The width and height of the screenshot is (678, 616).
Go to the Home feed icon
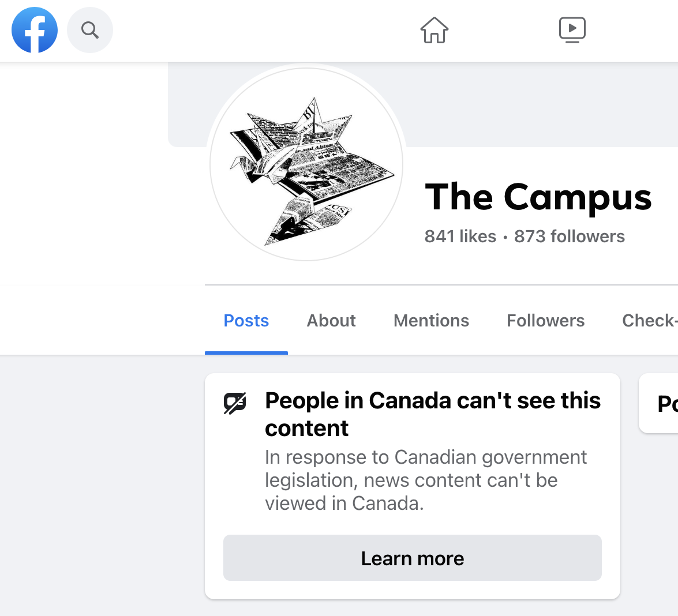point(434,30)
